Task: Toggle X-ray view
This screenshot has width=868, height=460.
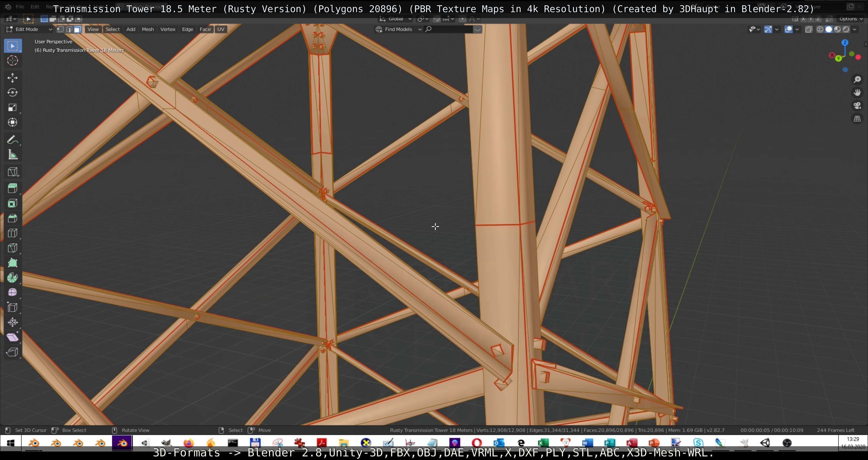Action: (809, 29)
